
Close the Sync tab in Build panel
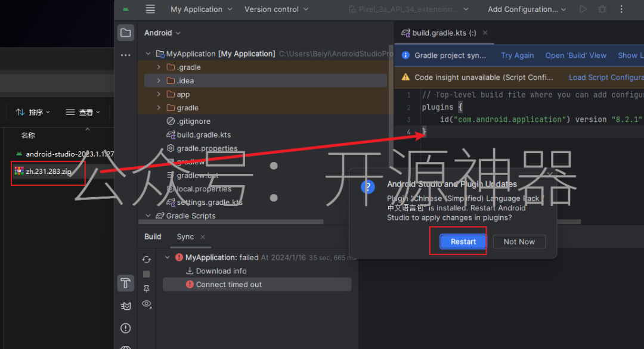point(203,236)
